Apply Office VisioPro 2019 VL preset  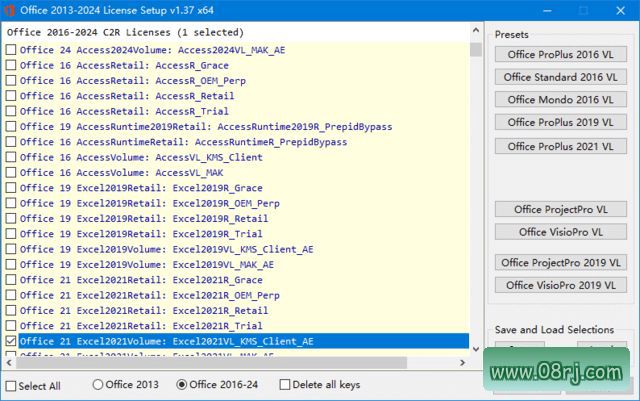point(561,285)
